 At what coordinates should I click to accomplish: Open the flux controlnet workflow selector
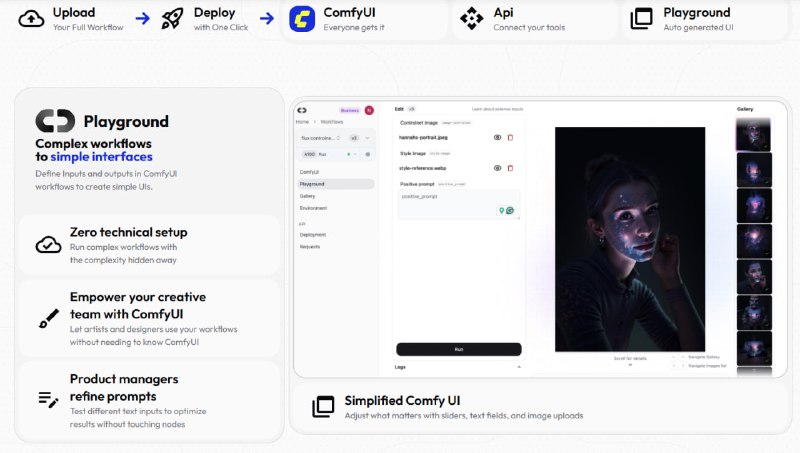pyautogui.click(x=321, y=138)
